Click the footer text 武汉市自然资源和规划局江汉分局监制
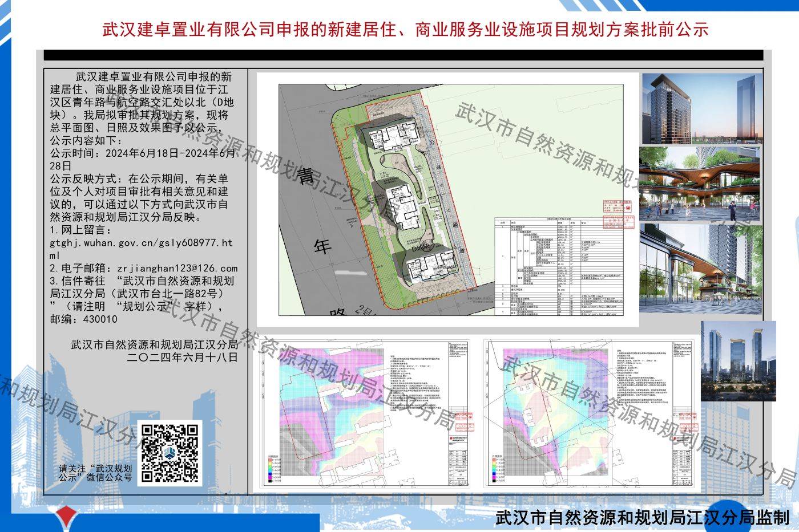The width and height of the screenshot is (799, 532). 643,517
